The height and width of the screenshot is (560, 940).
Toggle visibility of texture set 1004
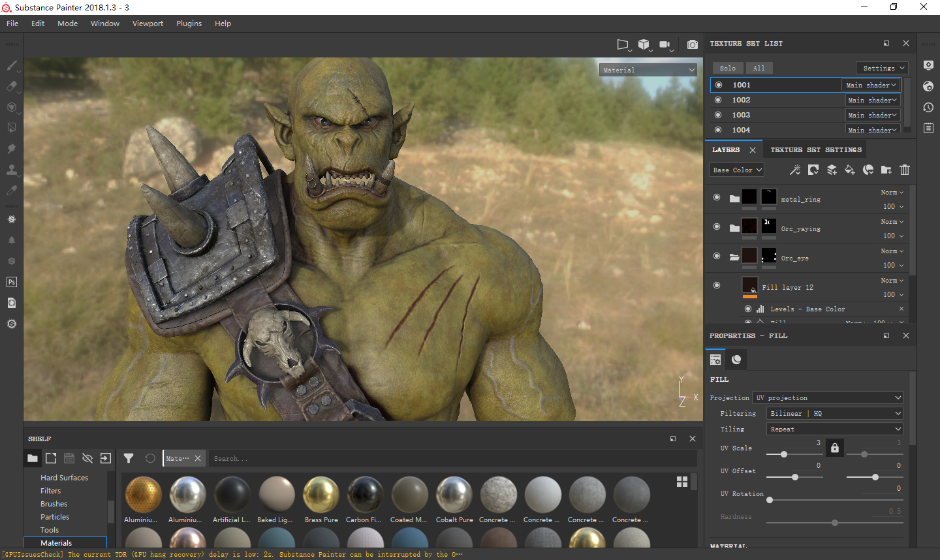tap(719, 130)
